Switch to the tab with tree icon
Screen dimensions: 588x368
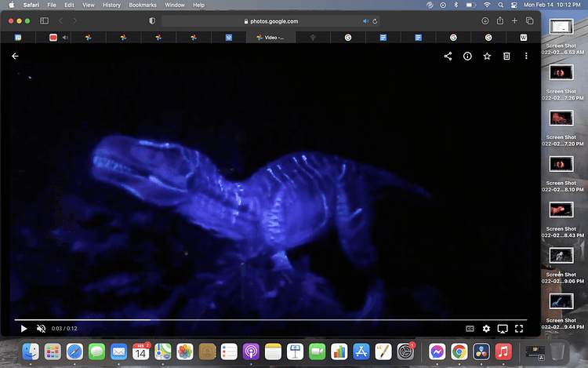tap(313, 38)
